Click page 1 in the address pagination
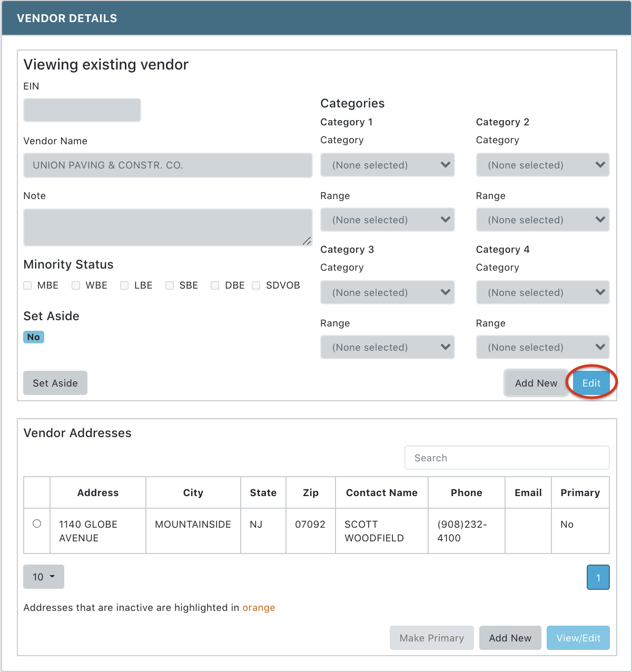The image size is (632, 672). click(598, 577)
